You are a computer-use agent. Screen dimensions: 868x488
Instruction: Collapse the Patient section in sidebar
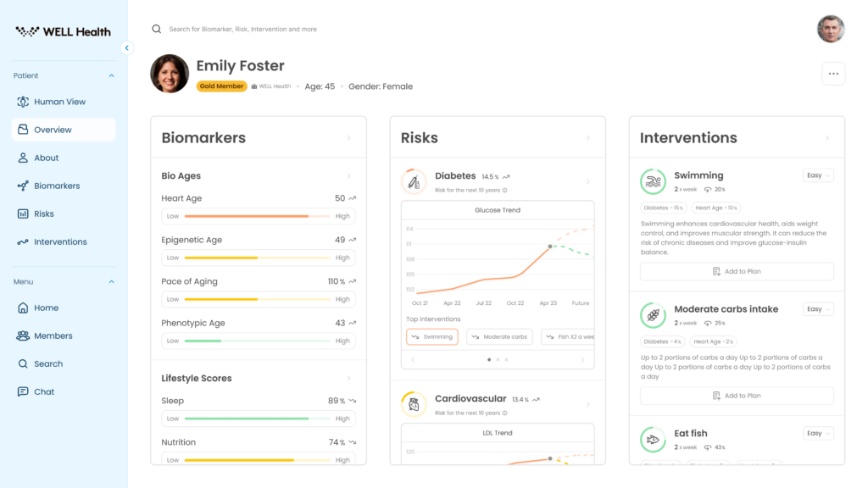coord(111,75)
